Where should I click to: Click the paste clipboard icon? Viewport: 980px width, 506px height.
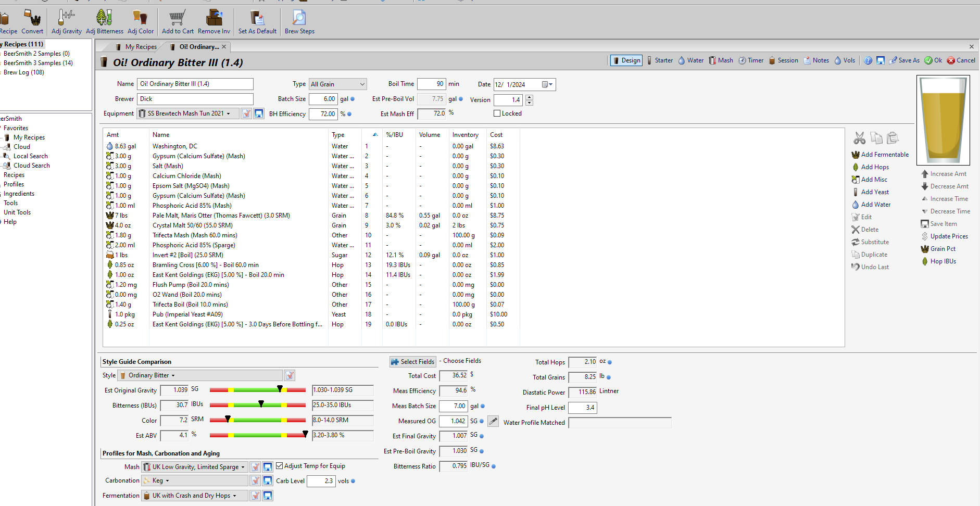point(893,138)
